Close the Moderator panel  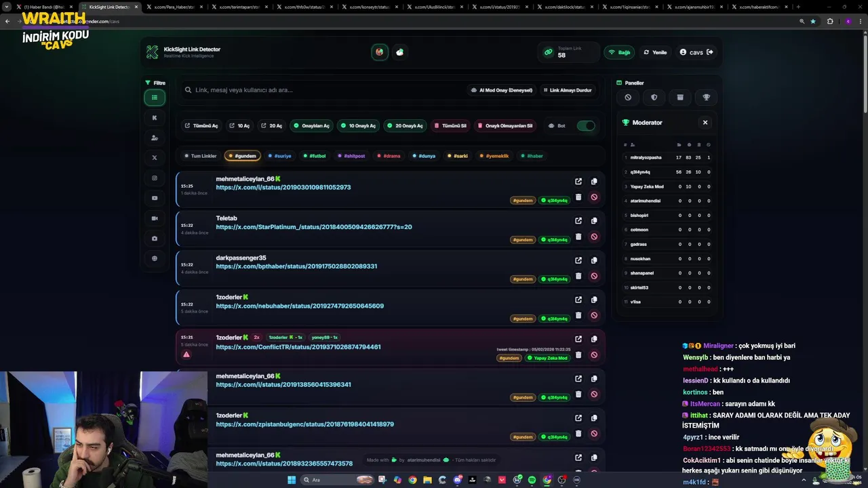[x=705, y=123]
